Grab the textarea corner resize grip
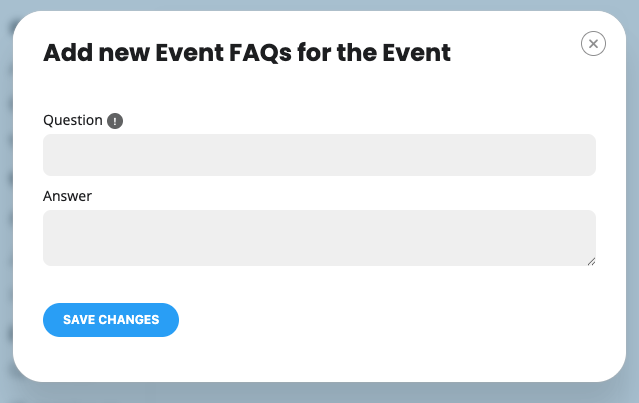Screen dimensions: 639x403 (590, 260)
